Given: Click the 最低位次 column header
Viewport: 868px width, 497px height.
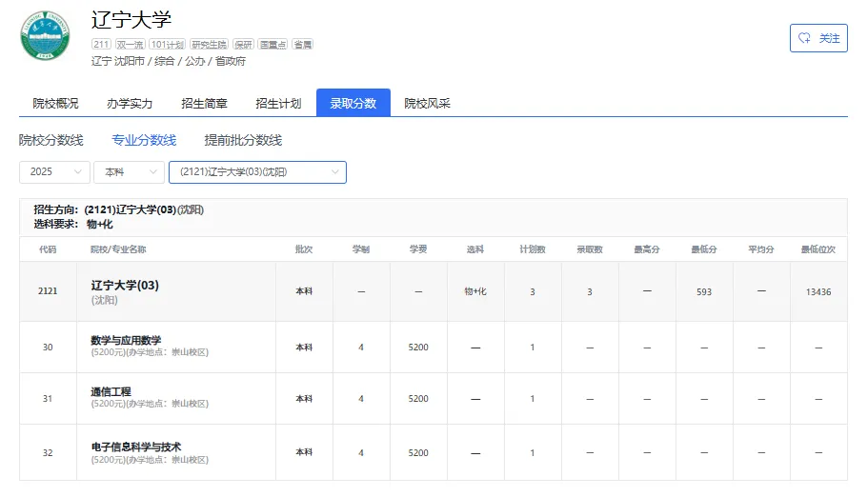Looking at the screenshot, I should [818, 249].
